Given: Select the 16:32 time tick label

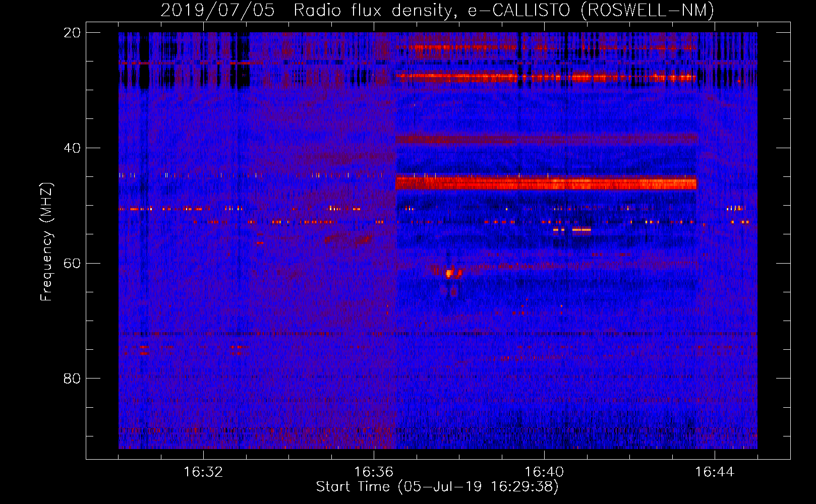Looking at the screenshot, I should 203,472.
